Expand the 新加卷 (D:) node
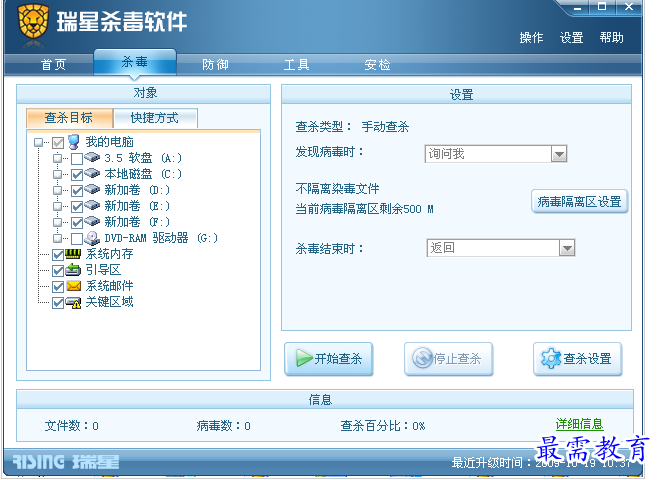Screen dimensions: 658x480 (x=57, y=190)
